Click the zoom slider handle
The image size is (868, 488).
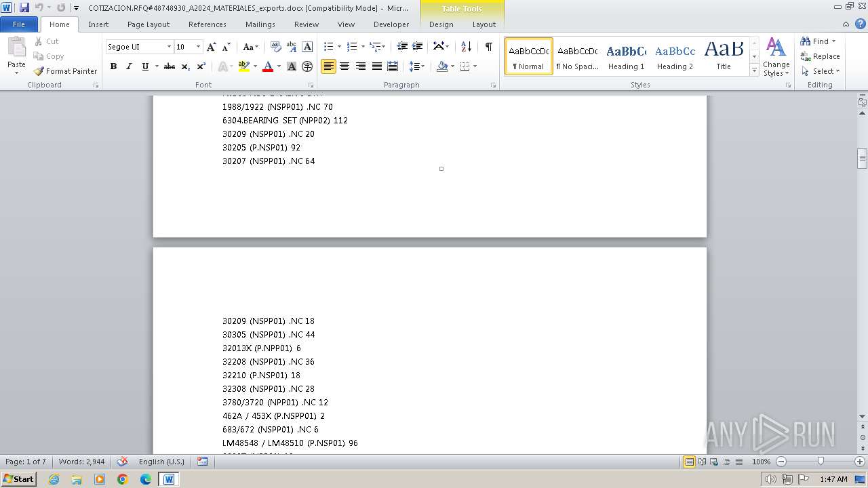[x=821, y=462]
